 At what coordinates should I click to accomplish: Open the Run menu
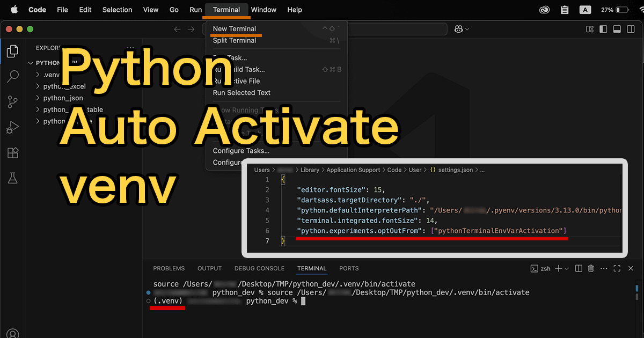coord(196,10)
